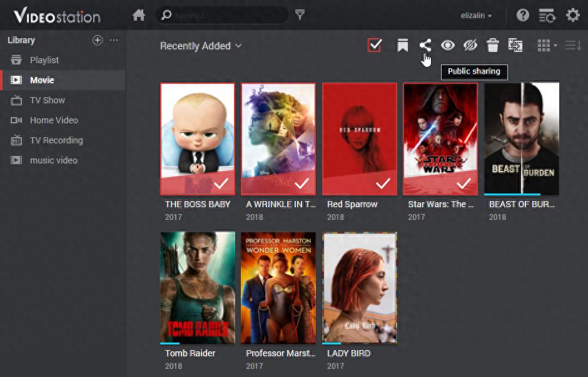Open the search filter funnel icon
Screen dimensions: 588x377
coord(300,14)
